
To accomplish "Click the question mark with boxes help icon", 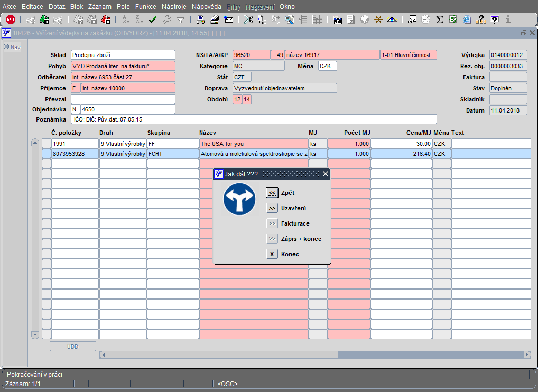I will point(481,20).
